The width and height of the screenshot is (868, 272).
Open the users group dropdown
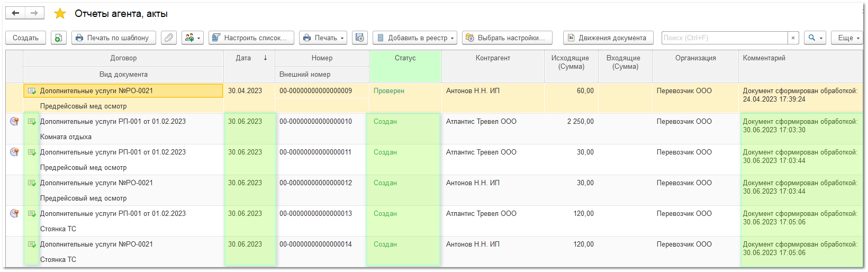tap(193, 38)
